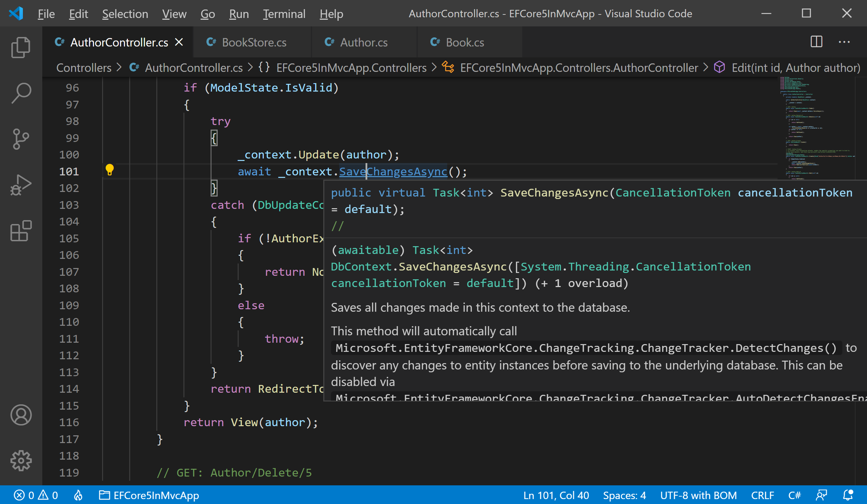Click the feedback icon in status bar
The image size is (867, 504).
pos(821,495)
